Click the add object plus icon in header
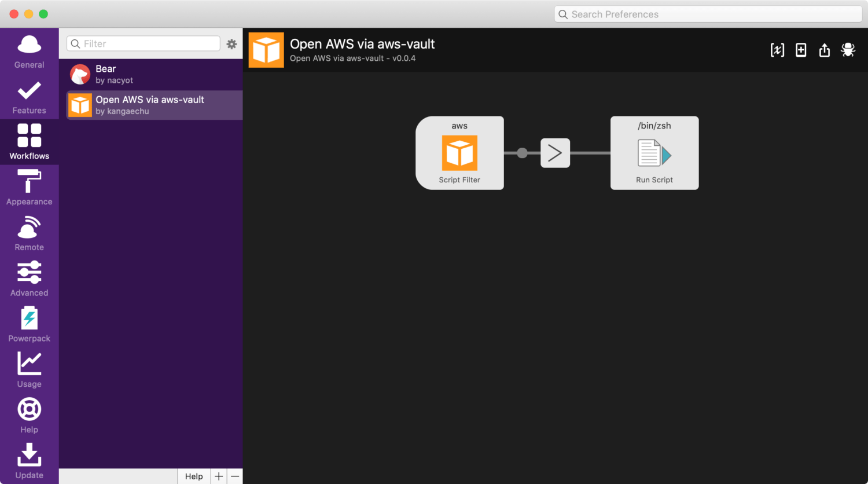The height and width of the screenshot is (484, 868). pyautogui.click(x=801, y=50)
